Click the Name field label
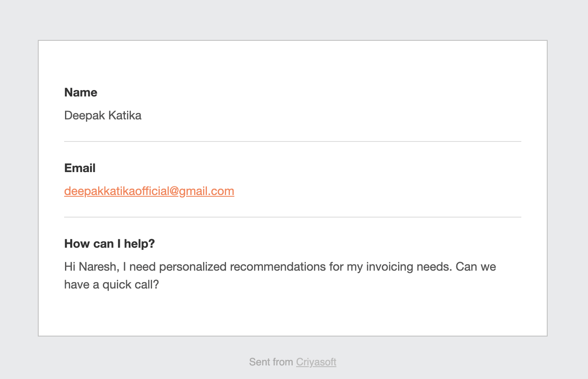The width and height of the screenshot is (588, 379). [x=81, y=93]
